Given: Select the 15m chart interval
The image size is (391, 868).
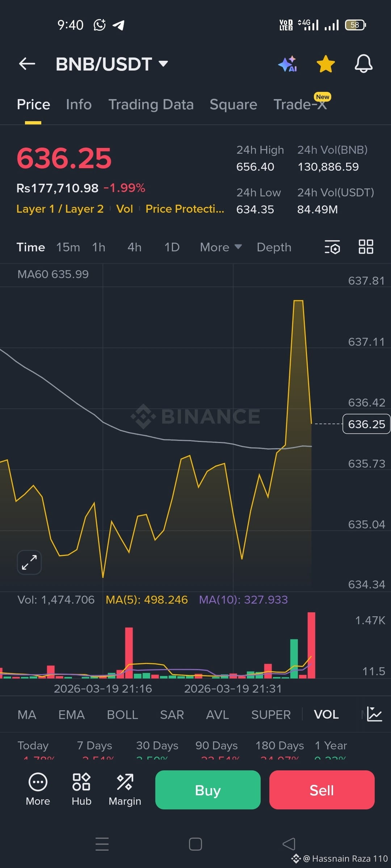Looking at the screenshot, I should click(x=68, y=247).
